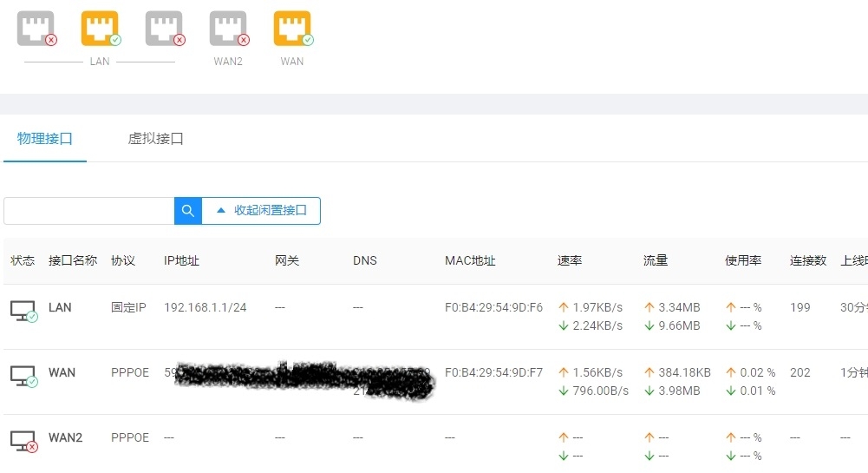Click the 网关 column header
This screenshot has height=473, width=868.
point(287,260)
